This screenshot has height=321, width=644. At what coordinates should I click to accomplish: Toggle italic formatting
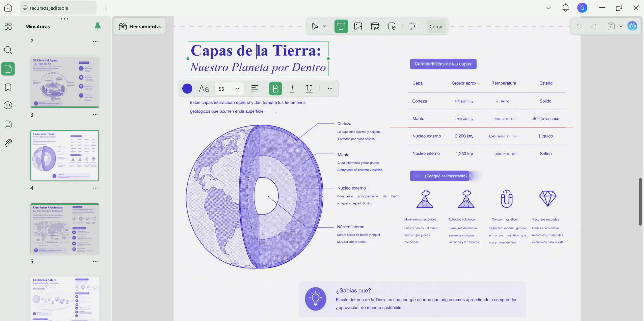click(292, 89)
